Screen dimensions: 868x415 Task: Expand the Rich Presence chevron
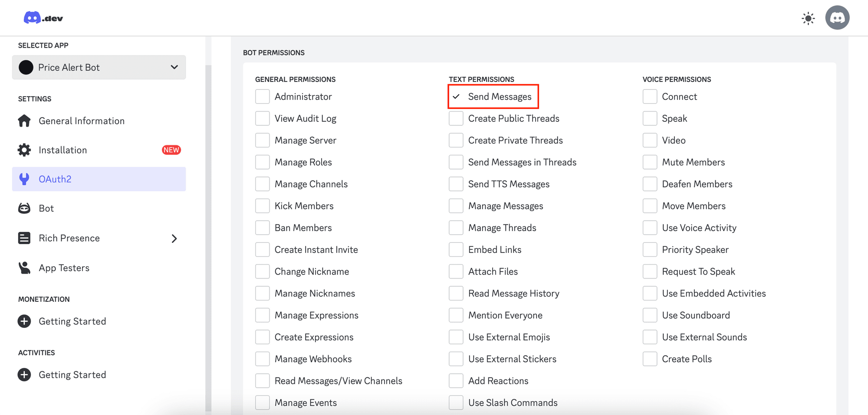[174, 238]
